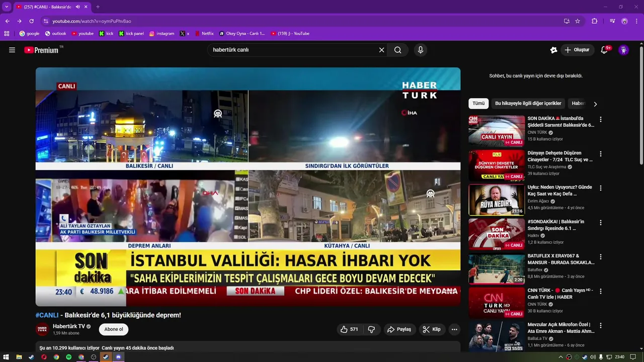Start voice search with the microphone
The image size is (644, 362).
421,50
